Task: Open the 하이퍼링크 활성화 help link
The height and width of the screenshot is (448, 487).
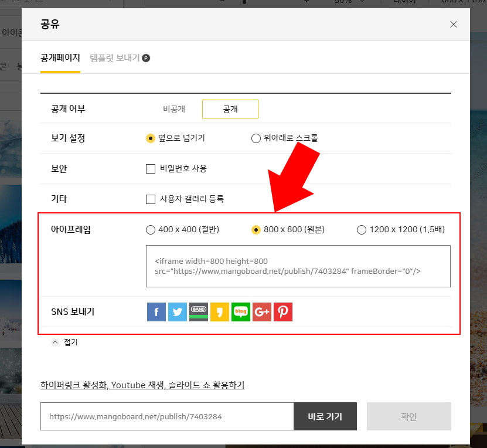Action: (x=142, y=385)
